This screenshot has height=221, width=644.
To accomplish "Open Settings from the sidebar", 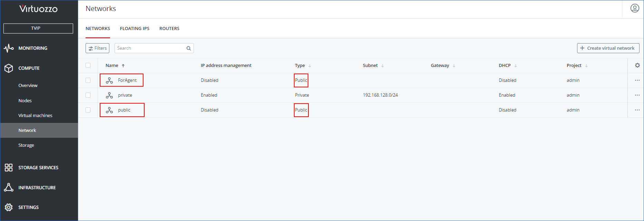I will [28, 207].
